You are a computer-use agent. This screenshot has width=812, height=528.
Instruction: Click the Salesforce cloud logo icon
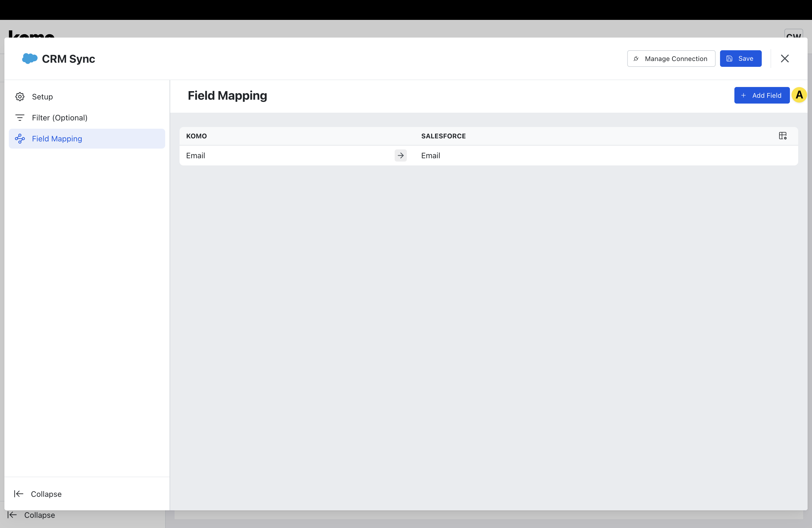[30, 58]
